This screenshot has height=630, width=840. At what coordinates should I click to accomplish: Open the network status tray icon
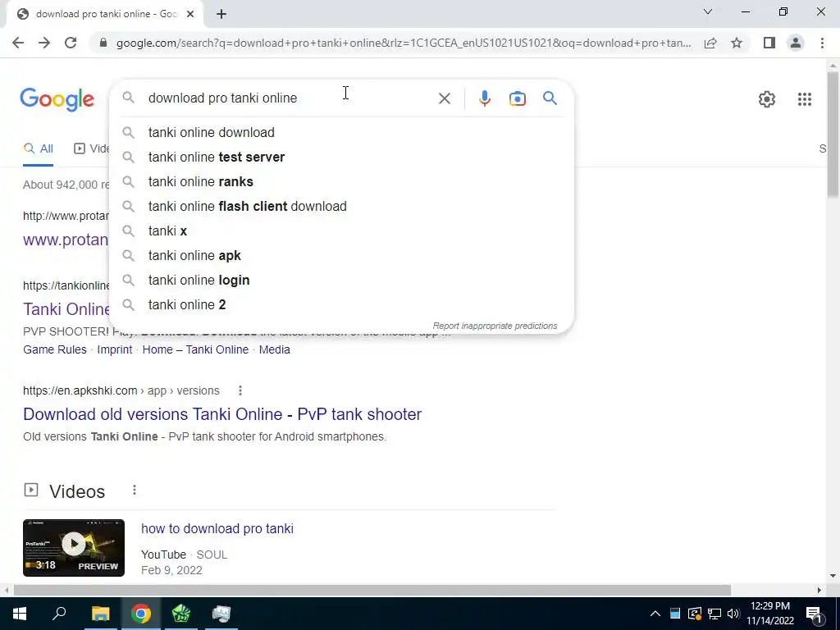click(x=714, y=614)
